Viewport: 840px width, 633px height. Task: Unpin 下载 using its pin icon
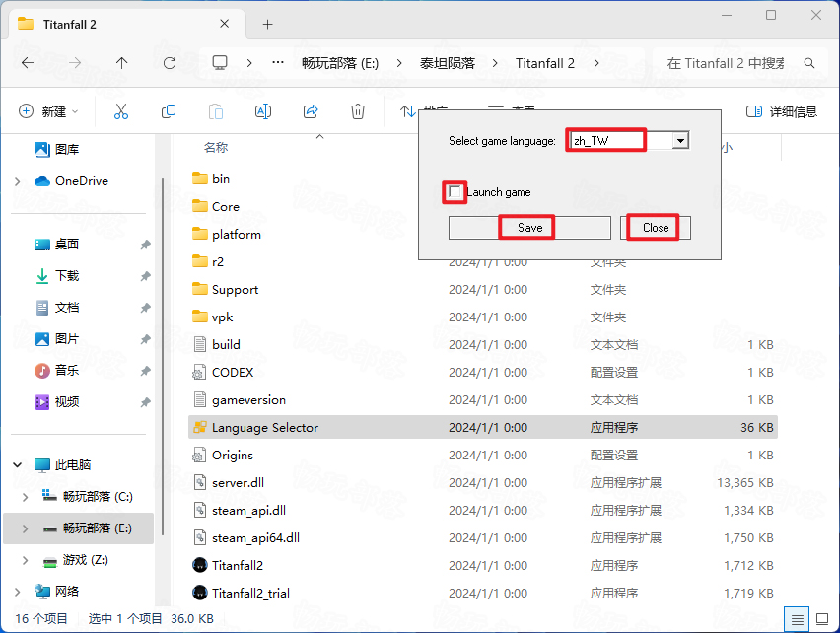(x=145, y=276)
